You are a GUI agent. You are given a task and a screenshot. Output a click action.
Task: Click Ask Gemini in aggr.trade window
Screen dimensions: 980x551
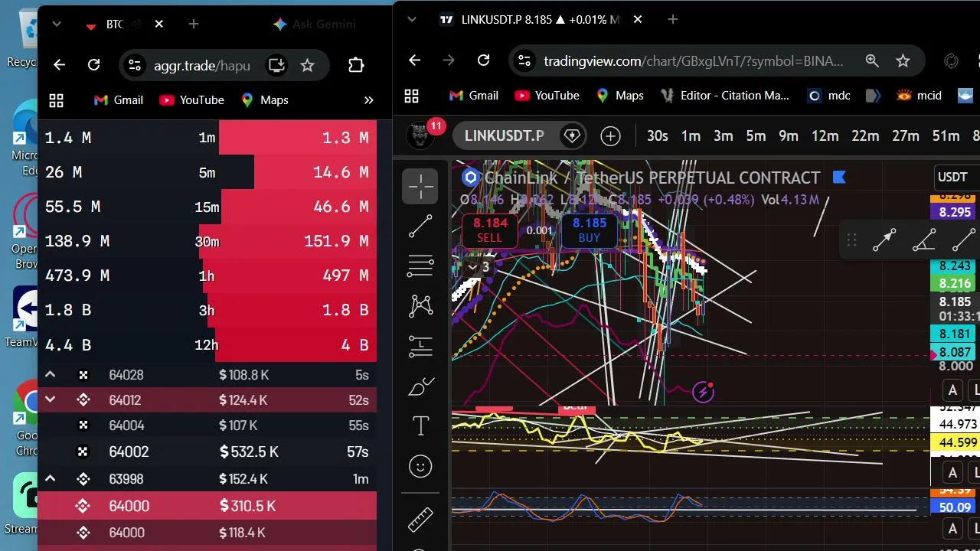pos(314,24)
